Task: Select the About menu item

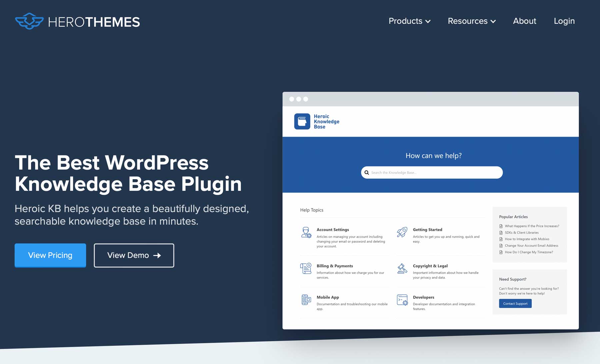Action: (524, 21)
